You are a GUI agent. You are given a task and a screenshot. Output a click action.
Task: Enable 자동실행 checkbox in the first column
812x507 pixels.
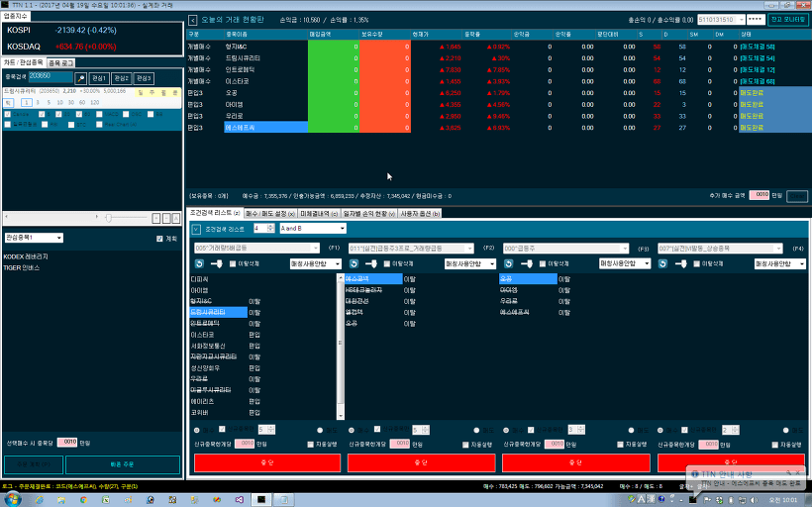point(310,445)
